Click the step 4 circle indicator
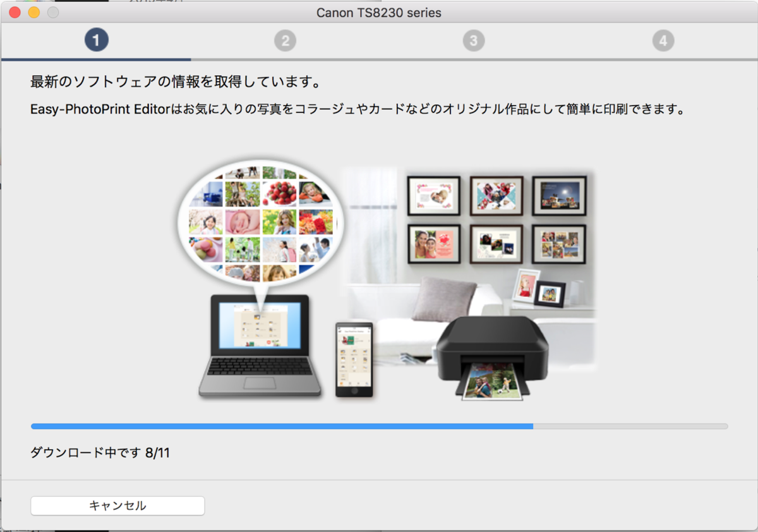The image size is (758, 532). pyautogui.click(x=663, y=40)
